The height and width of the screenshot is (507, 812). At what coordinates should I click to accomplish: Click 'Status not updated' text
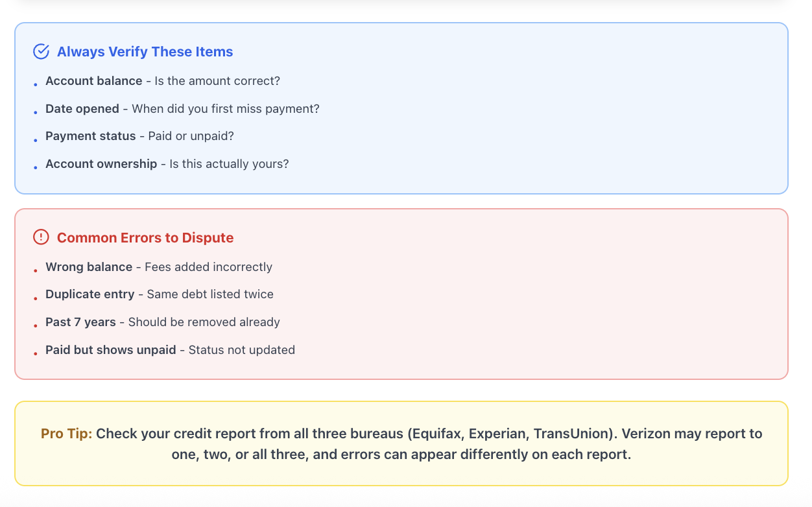(x=242, y=350)
